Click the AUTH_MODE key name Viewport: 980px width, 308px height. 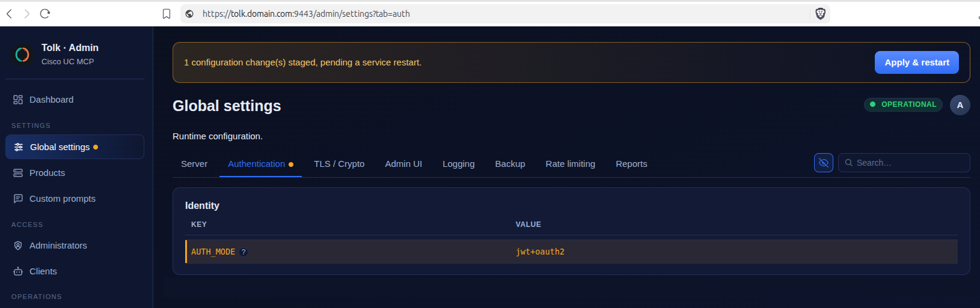pos(213,252)
